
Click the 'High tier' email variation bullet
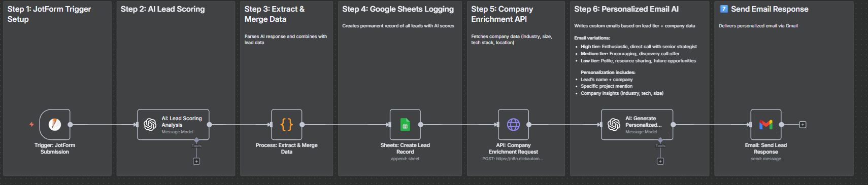click(x=639, y=47)
